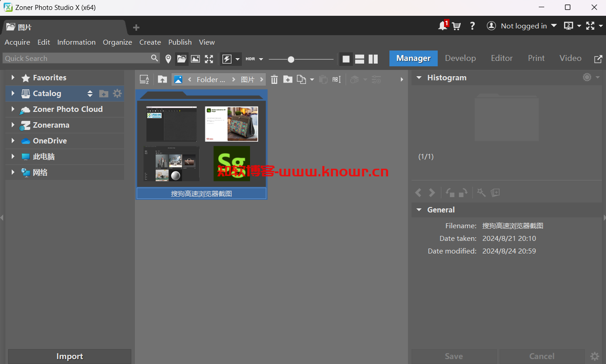
Task: Open Catalog settings gear icon
Action: click(117, 93)
